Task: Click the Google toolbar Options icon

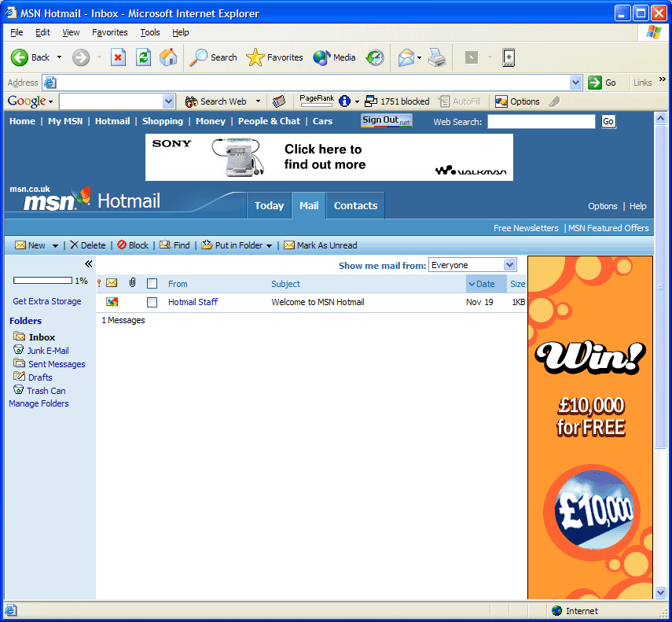Action: pos(501,101)
